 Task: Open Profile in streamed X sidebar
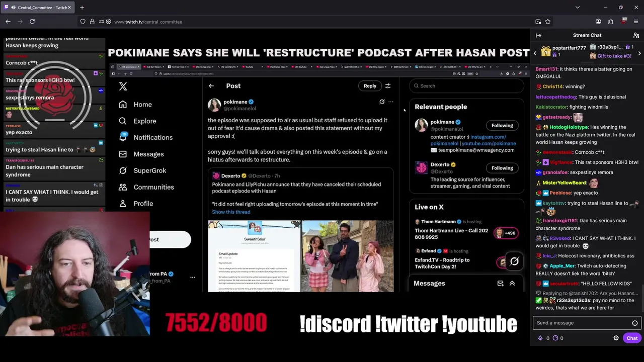click(135, 204)
